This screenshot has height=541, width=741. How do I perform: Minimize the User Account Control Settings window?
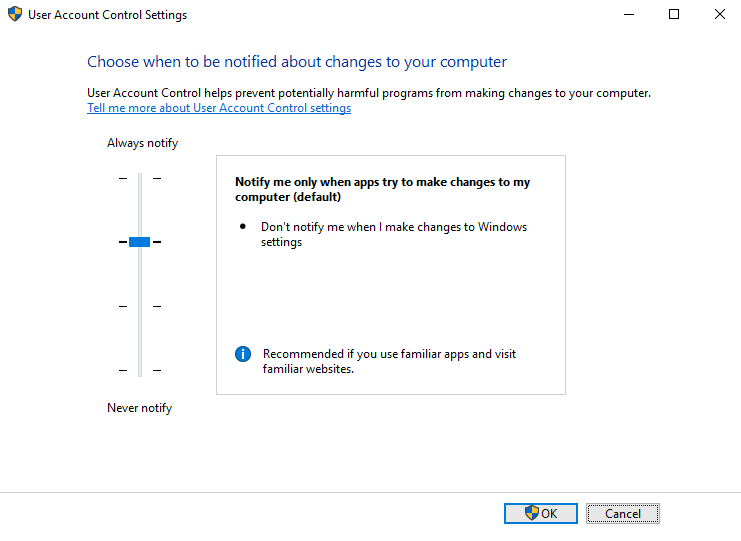click(x=628, y=15)
